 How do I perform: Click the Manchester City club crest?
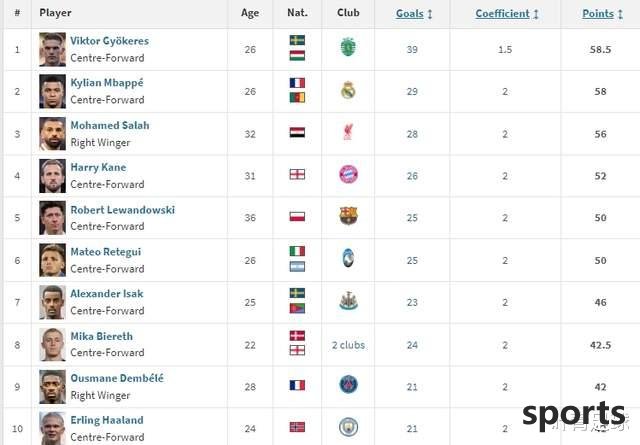click(349, 427)
